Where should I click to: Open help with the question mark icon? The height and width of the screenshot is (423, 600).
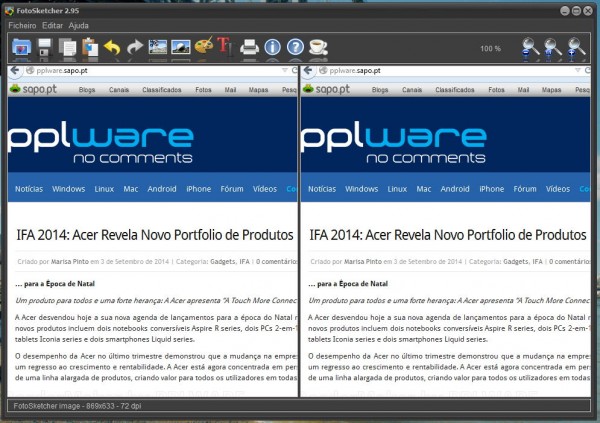tap(295, 47)
